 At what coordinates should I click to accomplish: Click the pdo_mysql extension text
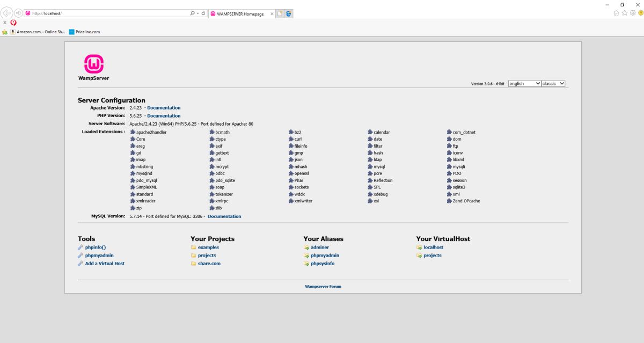coord(147,180)
